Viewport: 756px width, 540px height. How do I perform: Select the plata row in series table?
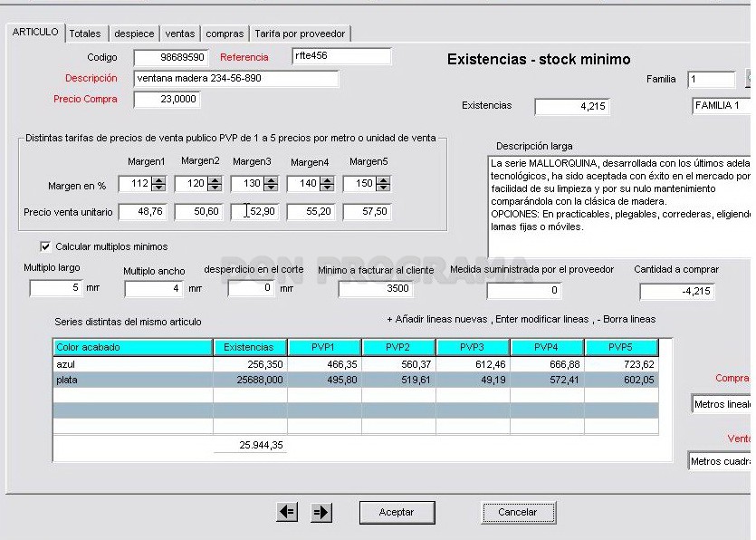click(x=355, y=381)
